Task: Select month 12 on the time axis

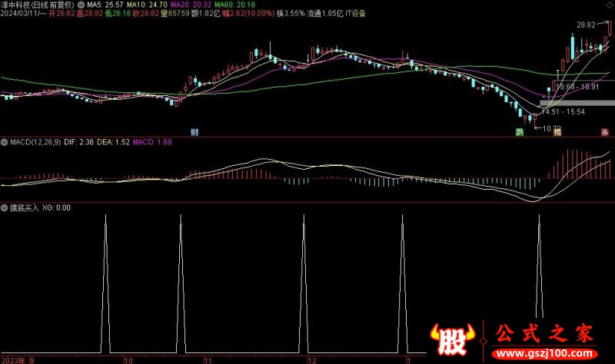Action: pyautogui.click(x=311, y=359)
